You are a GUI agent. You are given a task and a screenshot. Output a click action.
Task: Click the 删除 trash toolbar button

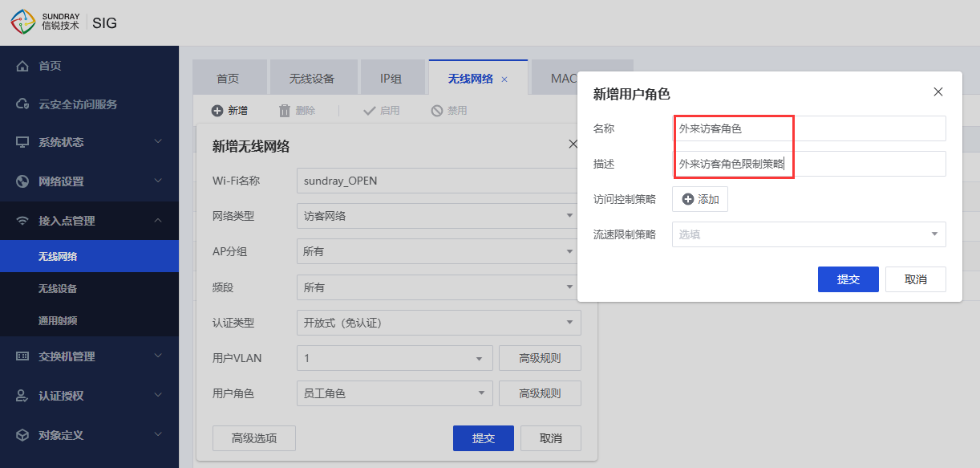[297, 111]
